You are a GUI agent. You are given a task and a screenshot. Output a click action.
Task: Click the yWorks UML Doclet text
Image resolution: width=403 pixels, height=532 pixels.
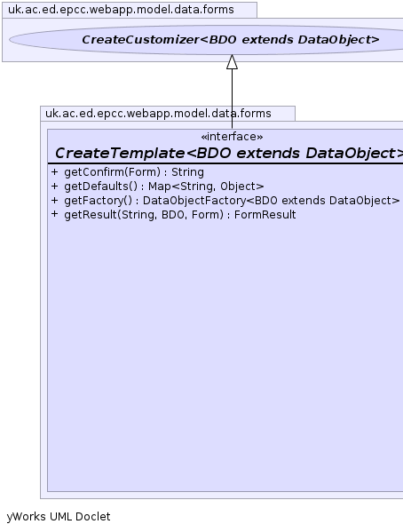tap(59, 517)
